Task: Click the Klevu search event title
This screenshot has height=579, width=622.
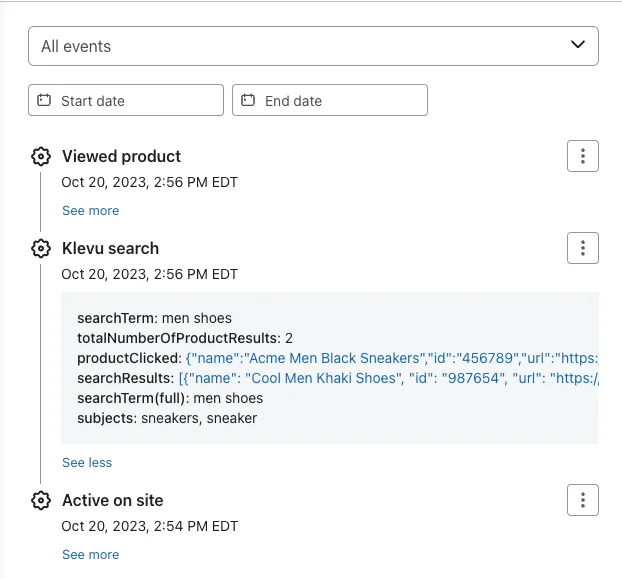Action: click(110, 249)
